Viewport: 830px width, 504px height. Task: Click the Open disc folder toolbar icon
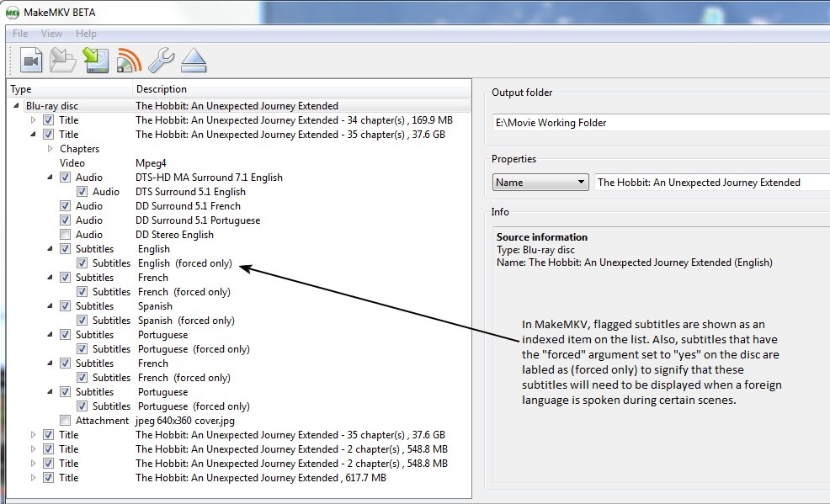(x=62, y=61)
